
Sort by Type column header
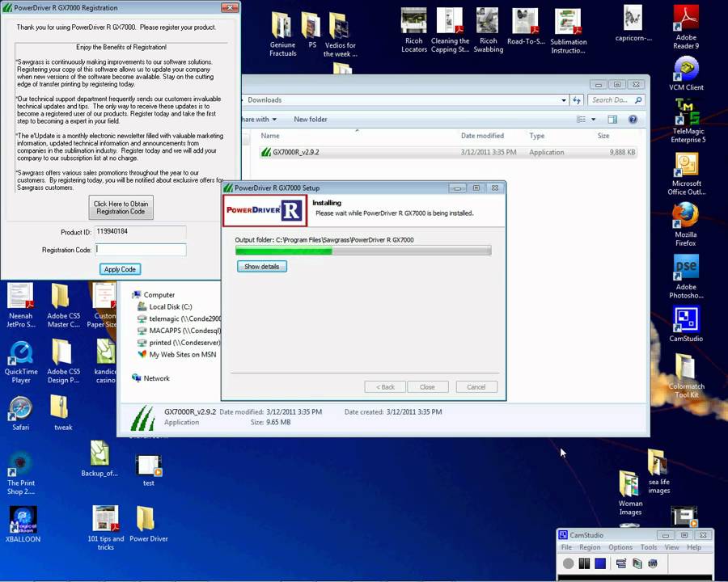[x=537, y=136]
